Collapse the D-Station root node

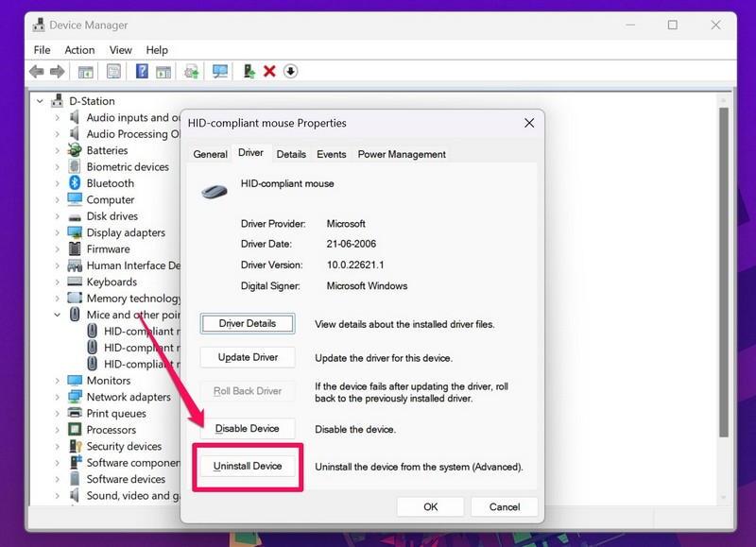pyautogui.click(x=40, y=101)
